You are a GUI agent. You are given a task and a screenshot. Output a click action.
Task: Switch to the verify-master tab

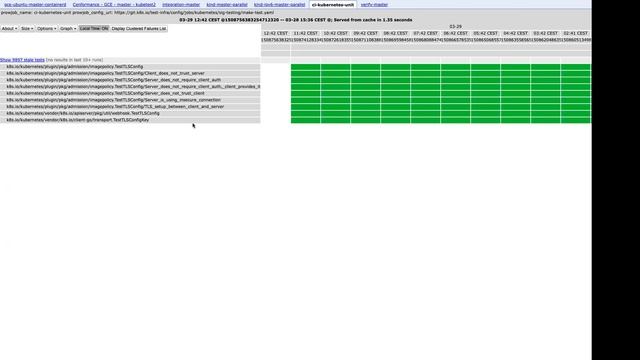374,4
